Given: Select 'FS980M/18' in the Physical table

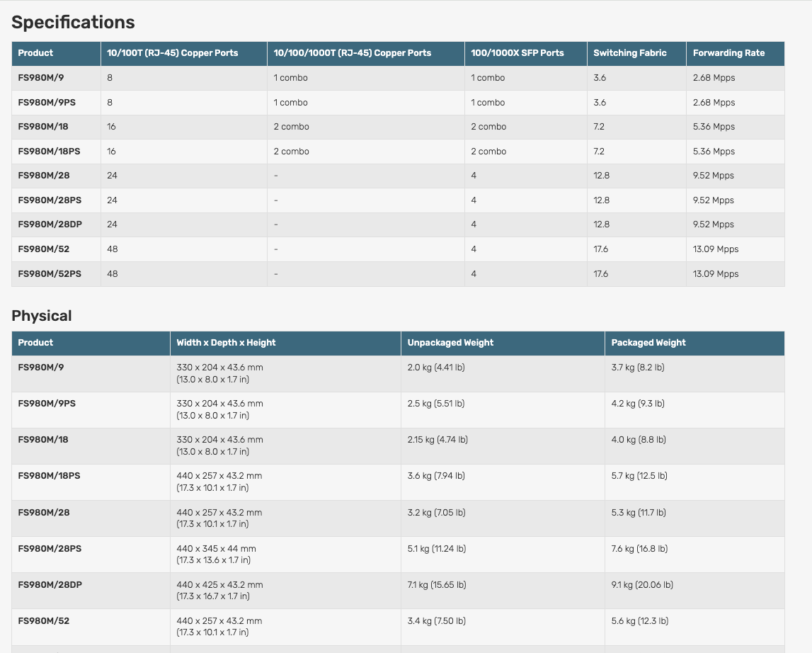Looking at the screenshot, I should coord(43,440).
